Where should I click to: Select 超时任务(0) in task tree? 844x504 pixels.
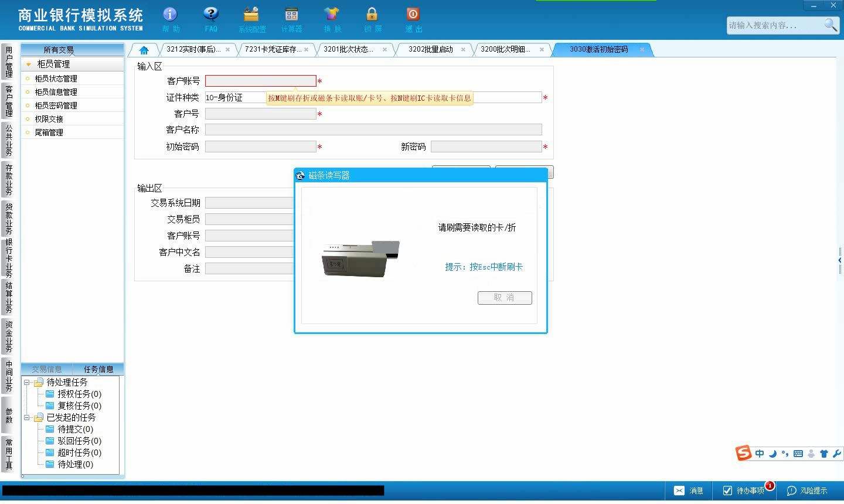click(79, 452)
